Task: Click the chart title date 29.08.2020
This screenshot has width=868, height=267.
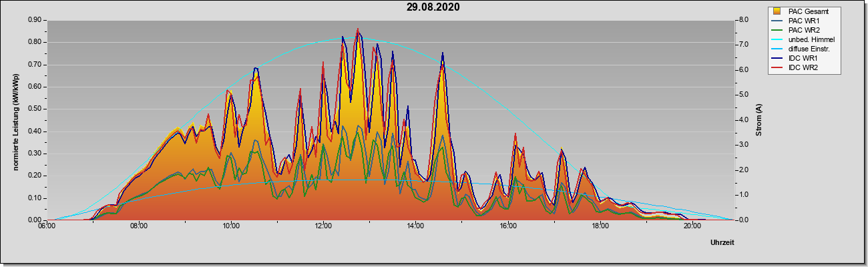Action: coord(433,7)
